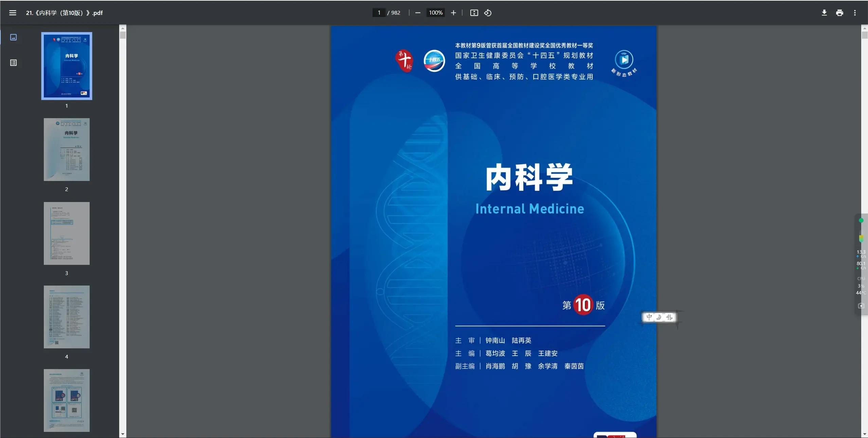Switch sidebar to page thumbnails view
The image size is (868, 438).
pos(13,37)
